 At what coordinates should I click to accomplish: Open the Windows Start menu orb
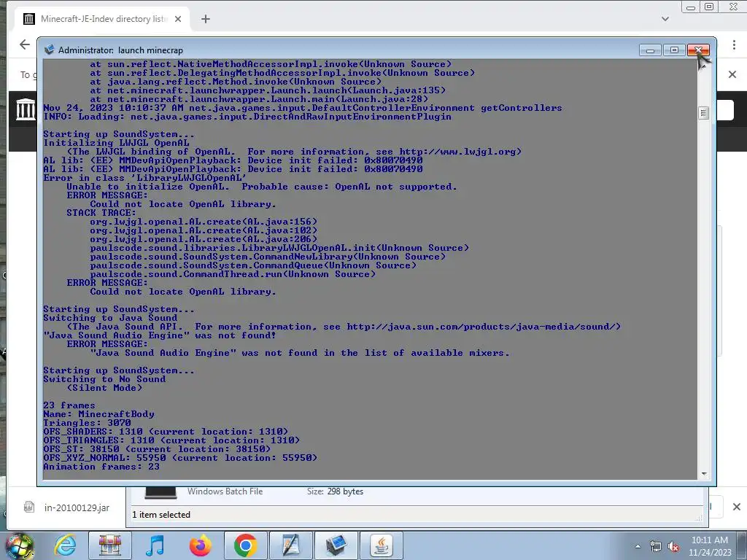pyautogui.click(x=18, y=546)
